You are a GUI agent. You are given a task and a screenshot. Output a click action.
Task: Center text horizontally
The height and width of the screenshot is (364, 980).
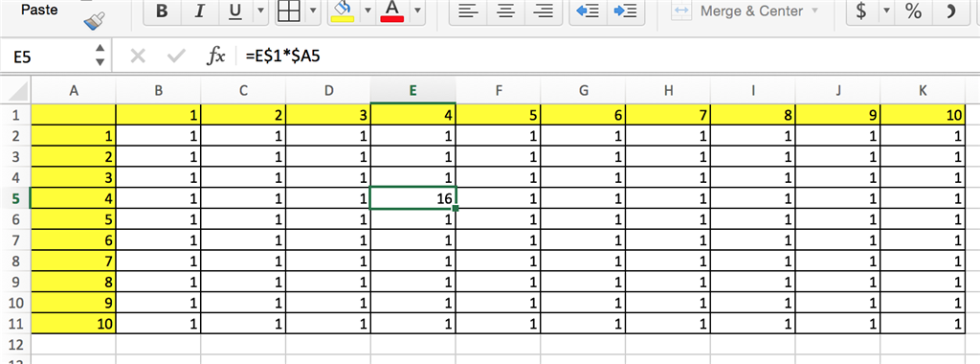point(505,11)
